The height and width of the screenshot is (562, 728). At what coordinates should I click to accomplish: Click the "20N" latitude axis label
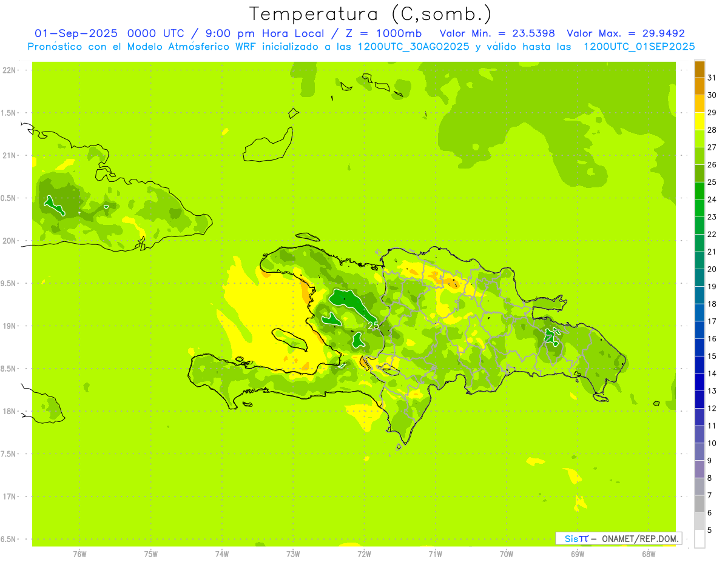point(10,241)
